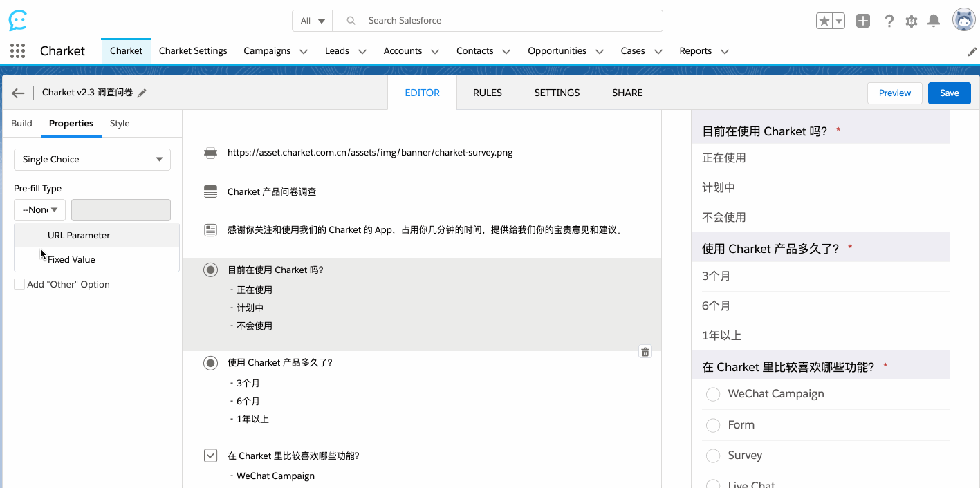The width and height of the screenshot is (980, 488).
Task: Click the favorites star icon
Action: pos(824,21)
